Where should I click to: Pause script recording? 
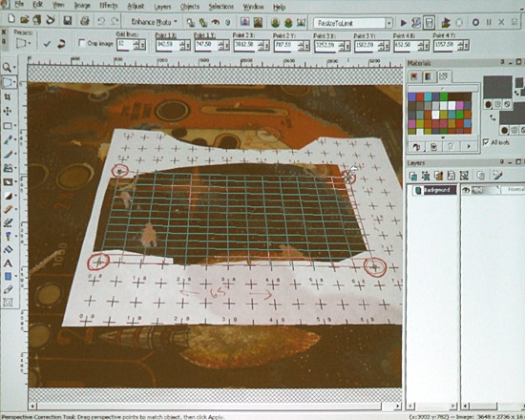488,23
